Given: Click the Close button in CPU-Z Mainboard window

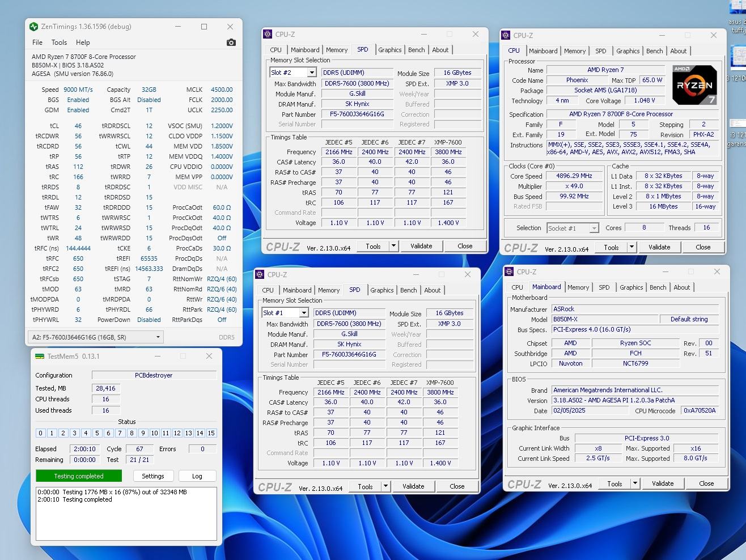Looking at the screenshot, I should pyautogui.click(x=707, y=483).
